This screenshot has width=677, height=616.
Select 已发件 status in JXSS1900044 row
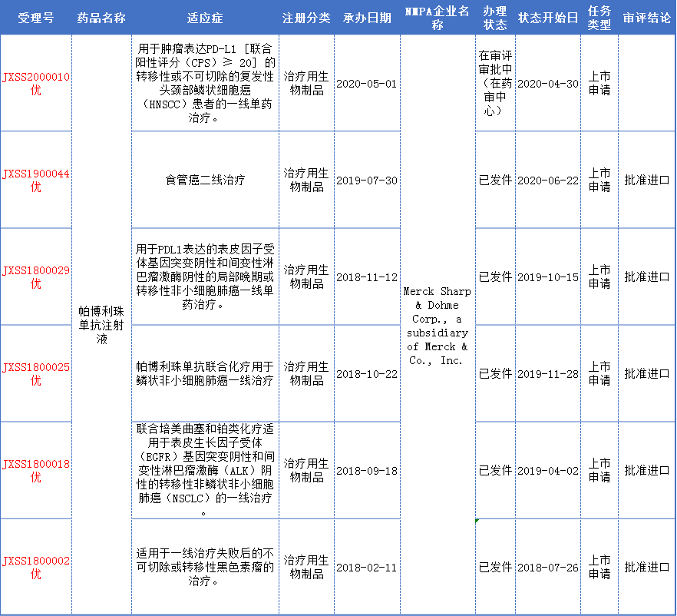tap(495, 180)
